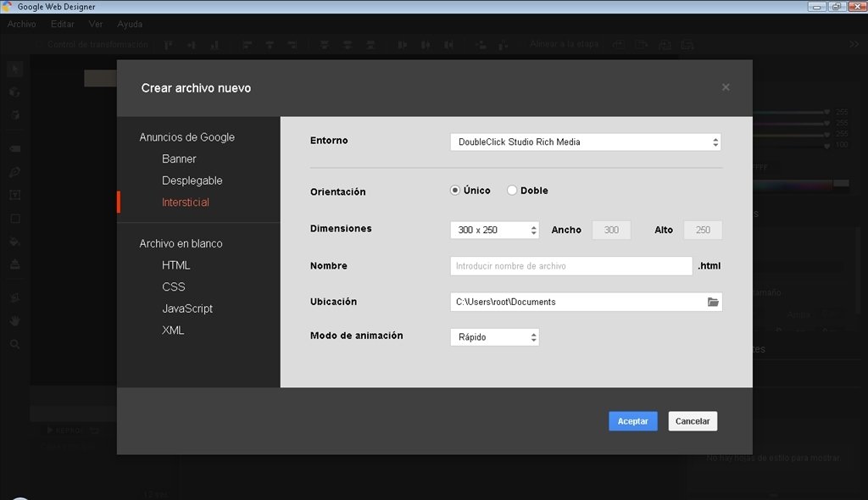Click the Anuncios de Google heading
868x500 pixels.
point(187,137)
